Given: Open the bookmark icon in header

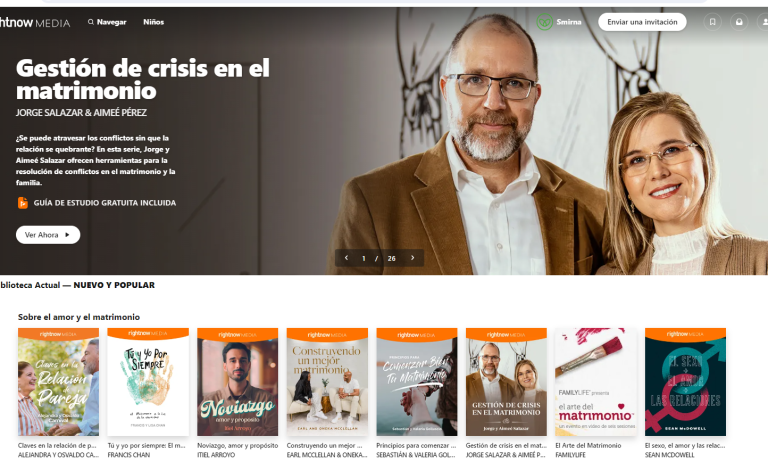Looking at the screenshot, I should click(x=713, y=22).
